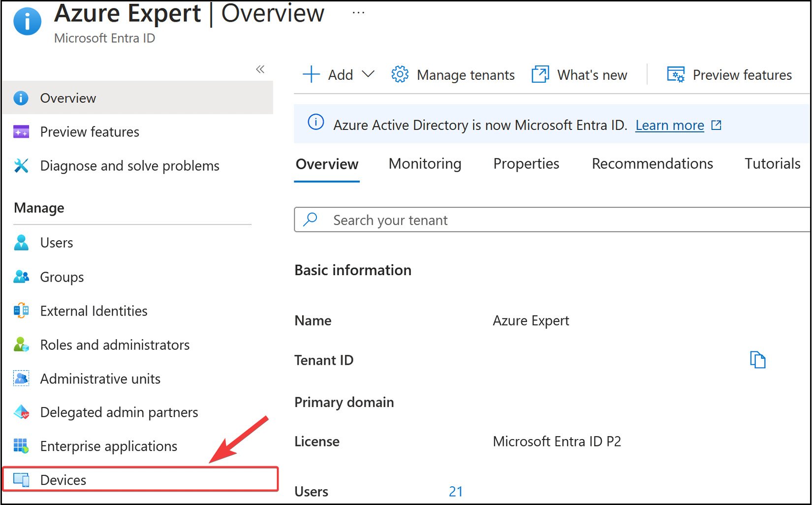Click the Search your tenant field

[552, 220]
